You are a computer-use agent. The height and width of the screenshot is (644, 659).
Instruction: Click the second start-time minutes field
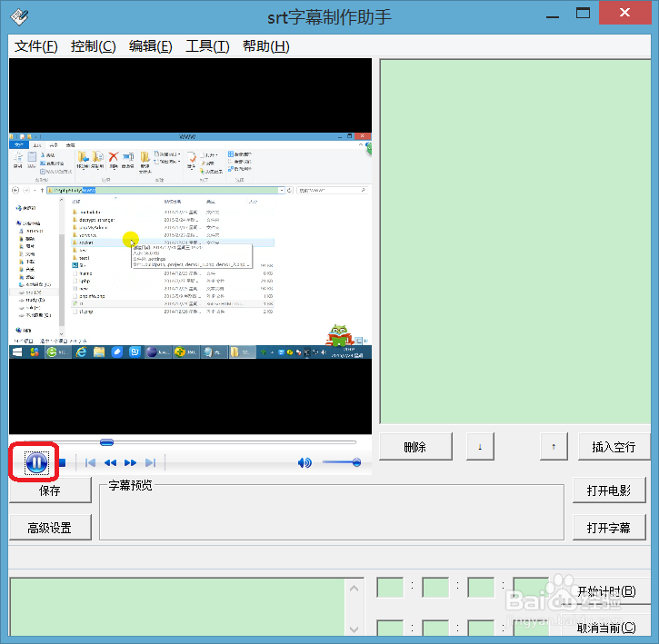435,588
